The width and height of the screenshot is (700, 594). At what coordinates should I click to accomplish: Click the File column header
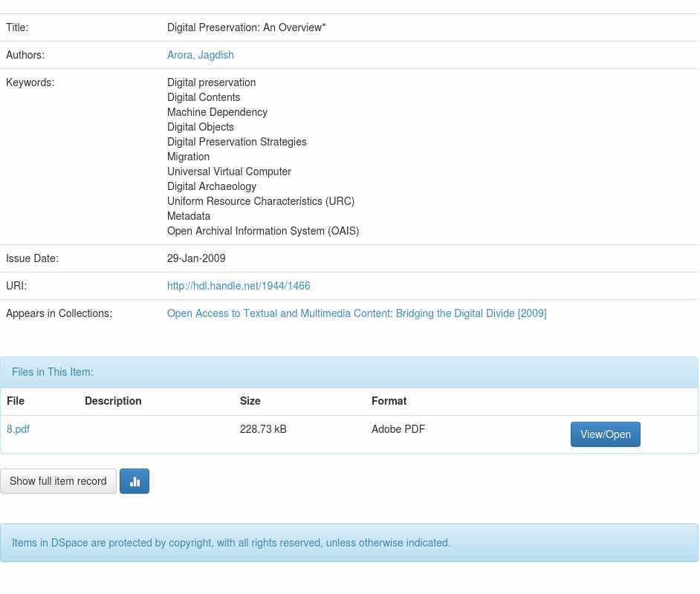click(x=16, y=401)
